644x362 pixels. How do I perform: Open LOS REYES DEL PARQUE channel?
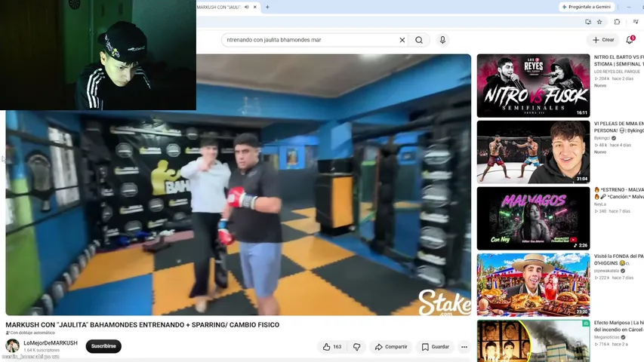[x=617, y=72]
